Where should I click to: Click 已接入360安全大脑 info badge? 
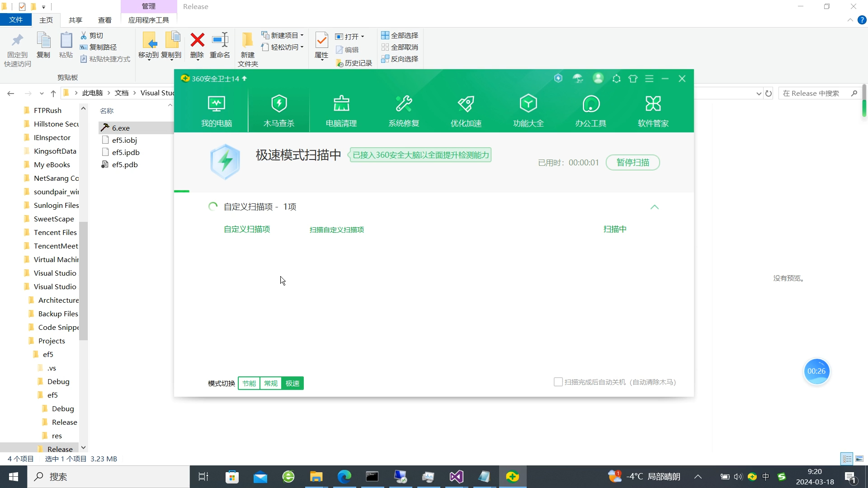[420, 155]
